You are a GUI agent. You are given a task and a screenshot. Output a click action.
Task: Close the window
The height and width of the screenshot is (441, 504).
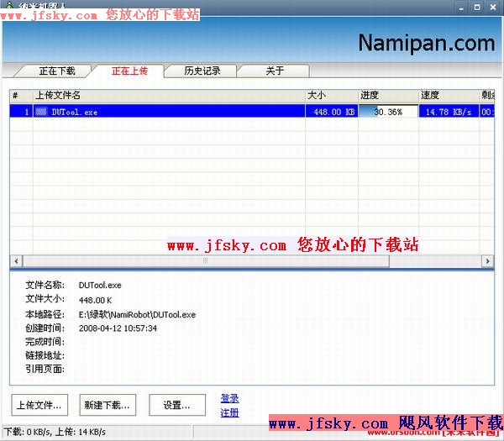point(493,7)
